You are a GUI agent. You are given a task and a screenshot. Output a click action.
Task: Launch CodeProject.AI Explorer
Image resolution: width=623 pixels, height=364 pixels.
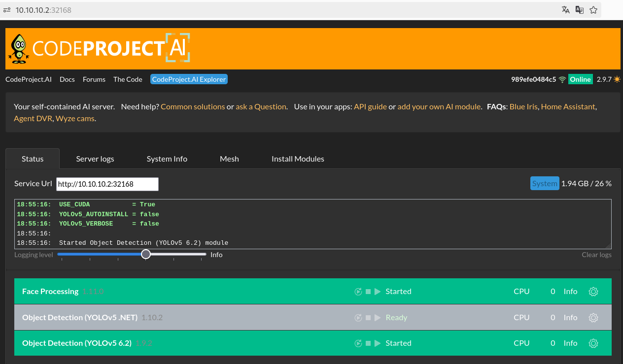pos(189,79)
